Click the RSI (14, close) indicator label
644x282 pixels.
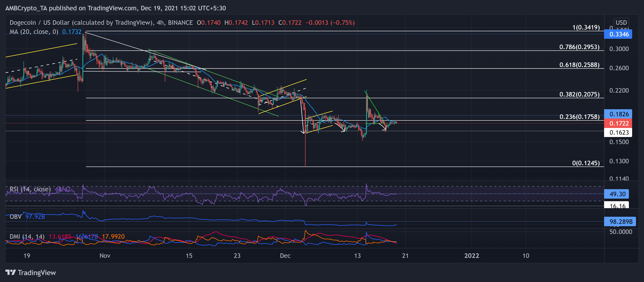coord(30,189)
